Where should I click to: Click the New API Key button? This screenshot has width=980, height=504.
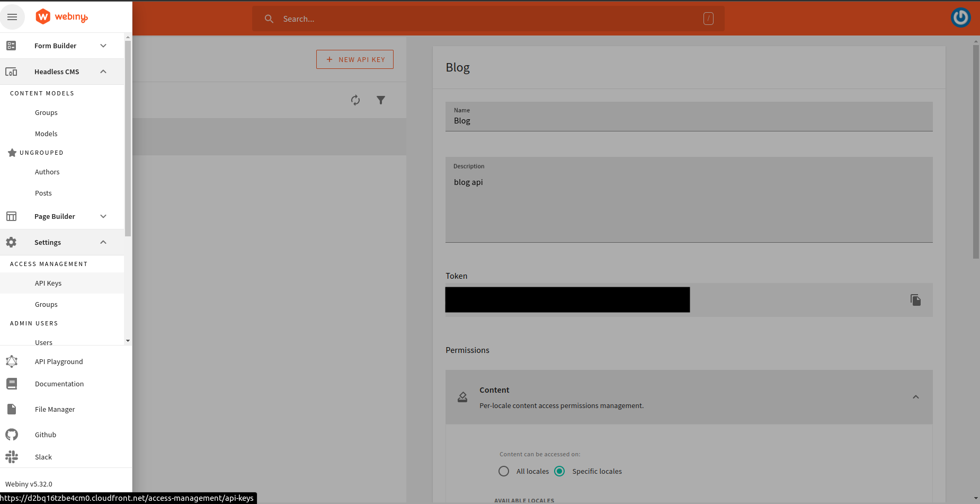[x=355, y=59]
